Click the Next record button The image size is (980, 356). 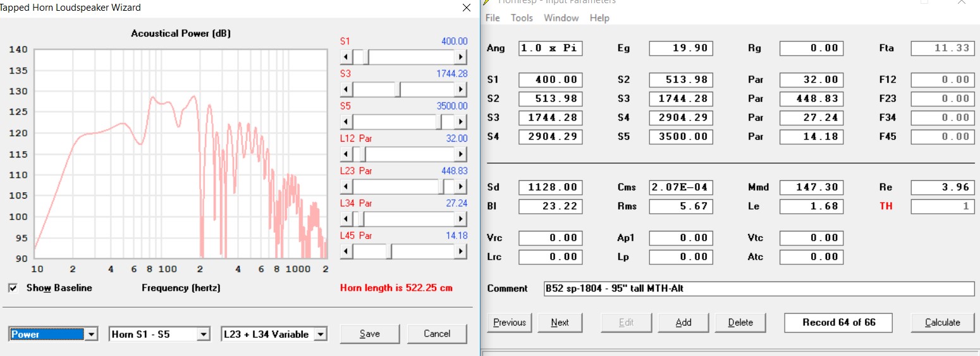[x=560, y=322]
